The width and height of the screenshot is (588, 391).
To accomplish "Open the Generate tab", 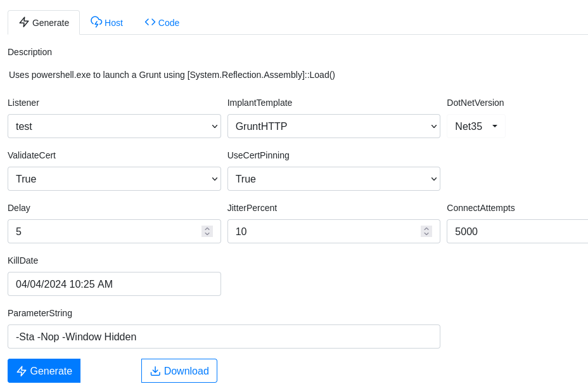I will click(x=44, y=22).
